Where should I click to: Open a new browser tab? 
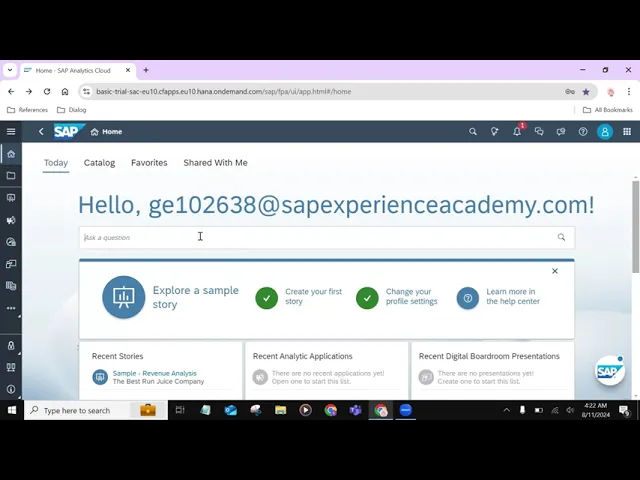coord(146,70)
